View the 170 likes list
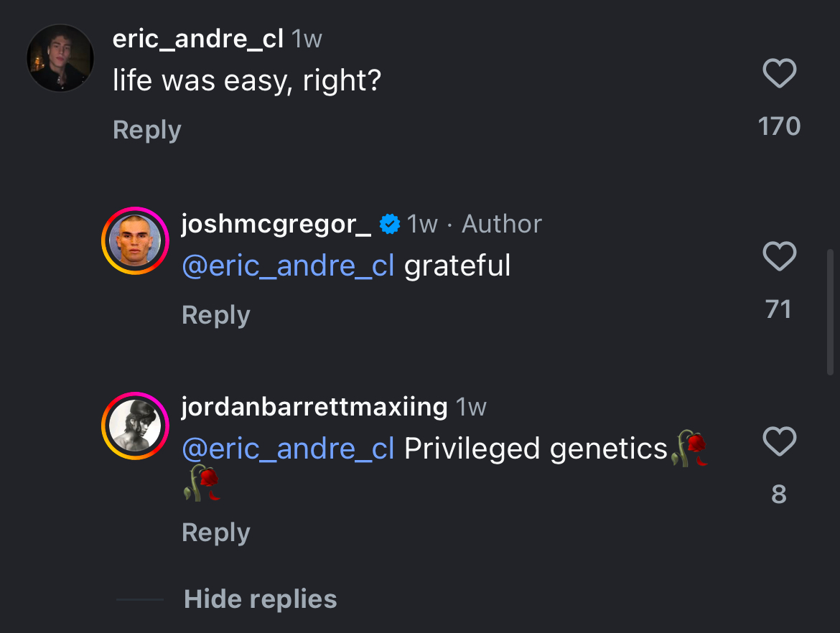 click(x=779, y=126)
